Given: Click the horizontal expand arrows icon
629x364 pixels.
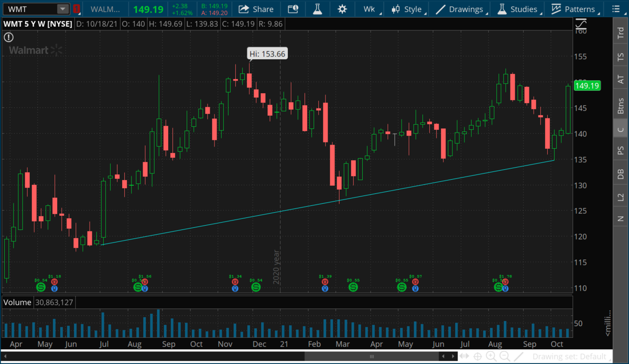Looking at the screenshot, I should (464, 357).
